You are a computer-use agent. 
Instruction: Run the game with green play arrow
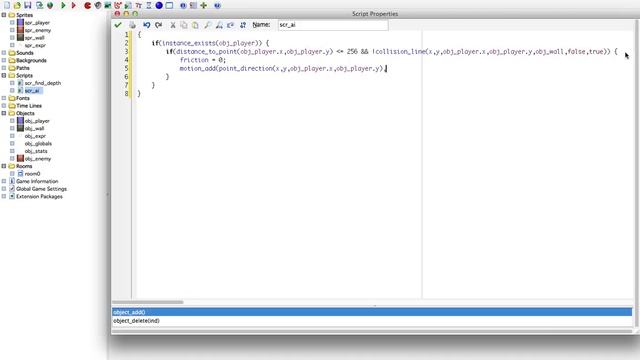[x=63, y=5]
